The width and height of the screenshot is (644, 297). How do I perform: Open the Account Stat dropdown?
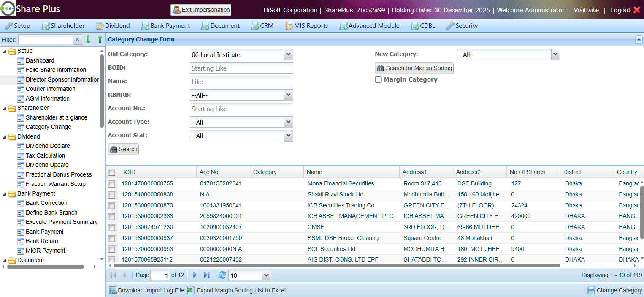(x=289, y=136)
